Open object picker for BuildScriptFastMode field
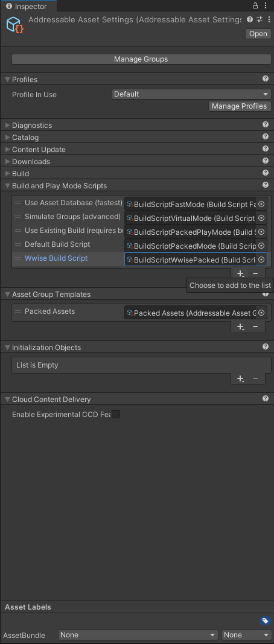This screenshot has height=644, width=274. [x=261, y=204]
